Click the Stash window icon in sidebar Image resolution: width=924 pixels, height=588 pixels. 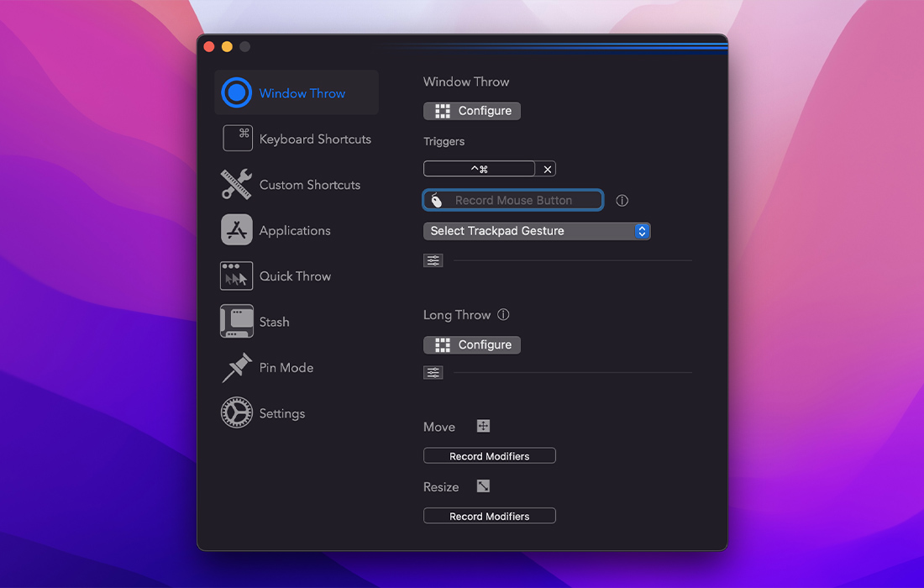[237, 321]
